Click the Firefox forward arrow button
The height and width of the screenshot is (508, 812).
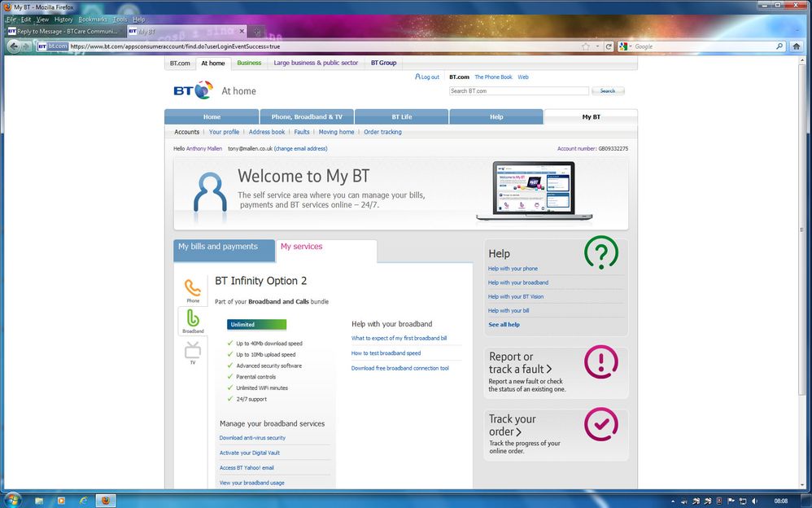point(26,46)
